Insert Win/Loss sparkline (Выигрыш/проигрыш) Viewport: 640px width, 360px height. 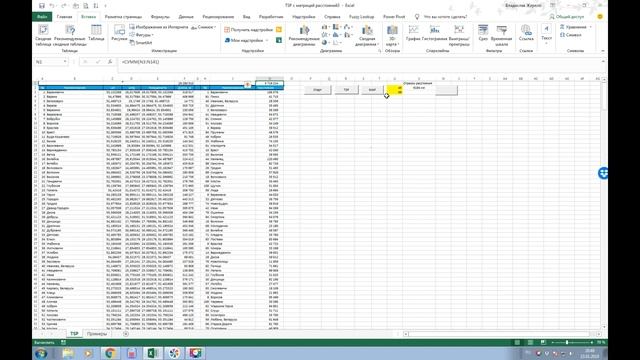(459, 35)
